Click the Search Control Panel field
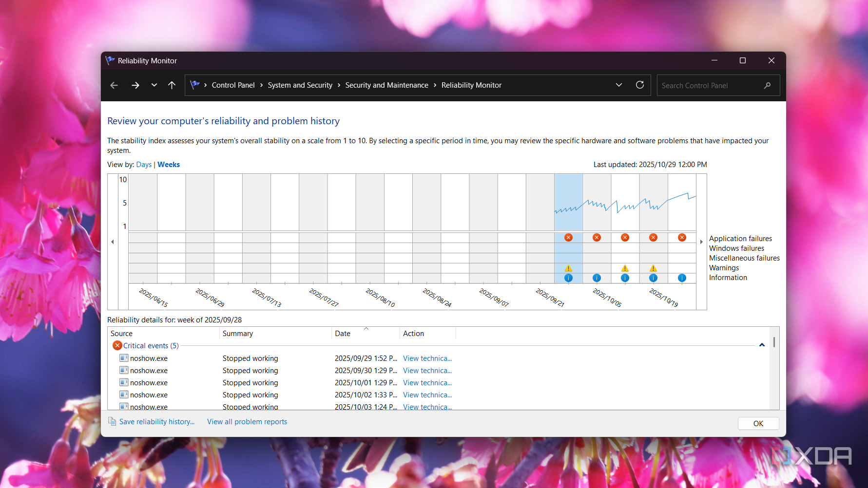This screenshot has height=488, width=868. [711, 86]
